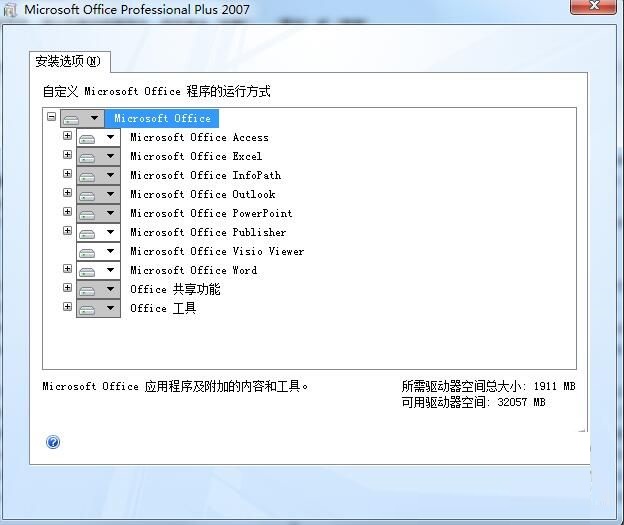Click the 应用程序及附加的内容和工具 description text
This screenshot has height=525, width=624.
(x=176, y=386)
